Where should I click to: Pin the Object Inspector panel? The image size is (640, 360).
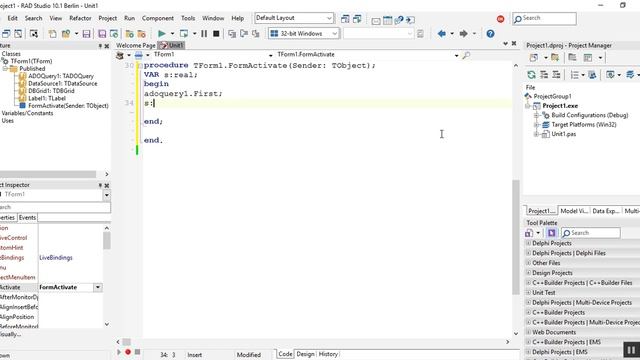point(100,185)
